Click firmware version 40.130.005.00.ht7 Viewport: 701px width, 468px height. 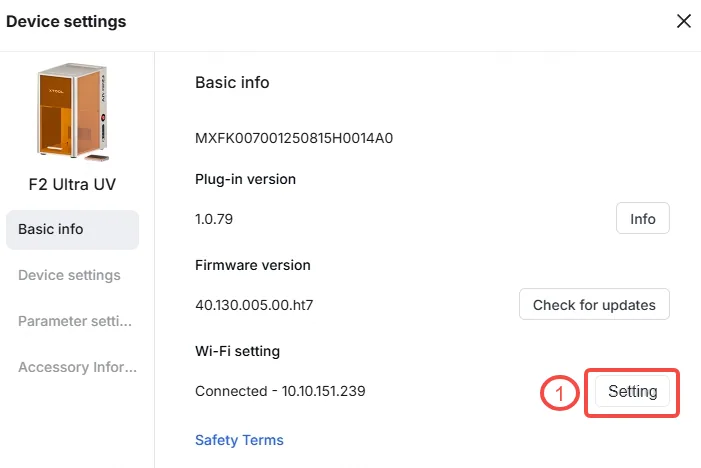pos(254,305)
